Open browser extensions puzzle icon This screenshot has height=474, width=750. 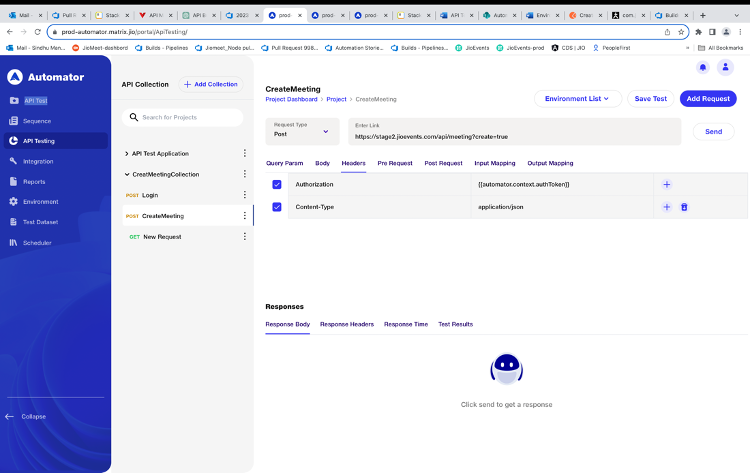(698, 32)
